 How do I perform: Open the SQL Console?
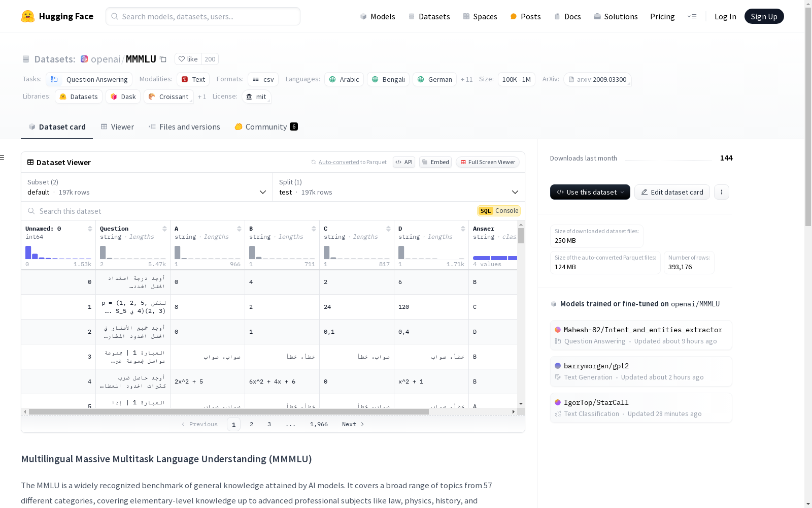point(499,211)
